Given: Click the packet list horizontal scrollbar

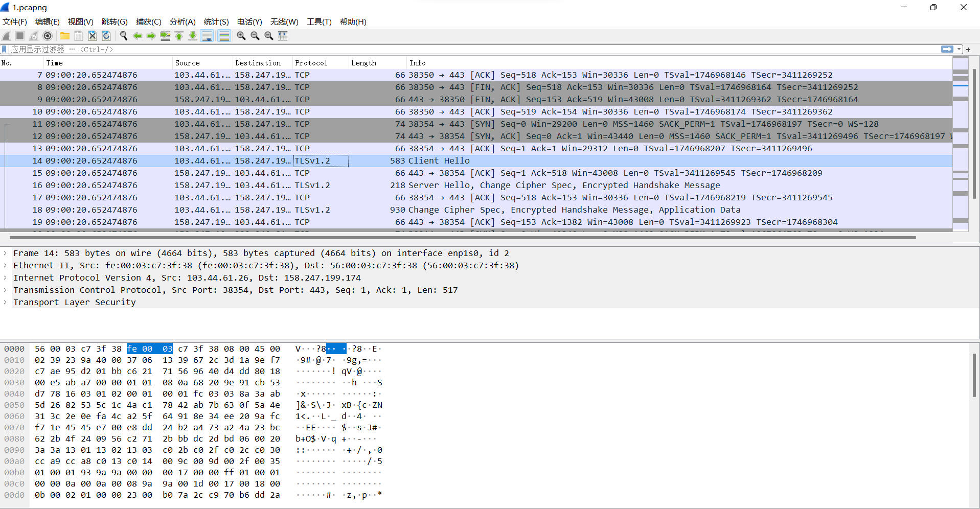Looking at the screenshot, I should 463,238.
